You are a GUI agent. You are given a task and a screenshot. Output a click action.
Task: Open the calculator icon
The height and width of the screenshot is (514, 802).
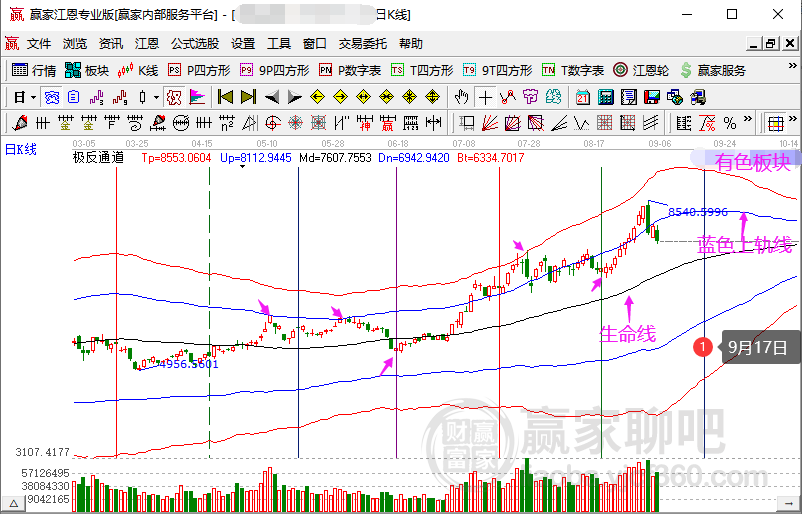tap(606, 97)
